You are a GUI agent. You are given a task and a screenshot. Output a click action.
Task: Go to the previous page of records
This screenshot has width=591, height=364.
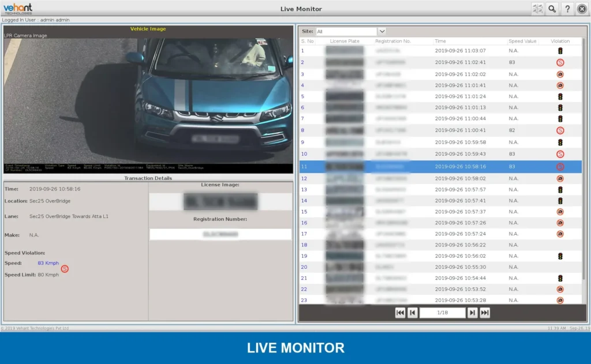tap(412, 313)
